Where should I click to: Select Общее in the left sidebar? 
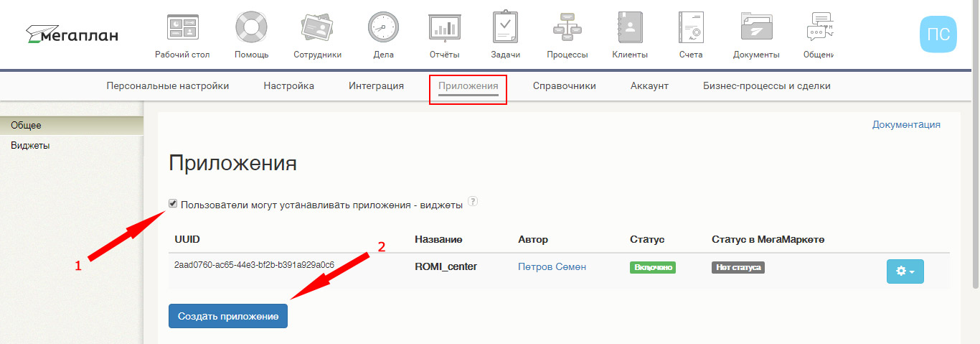72,125
